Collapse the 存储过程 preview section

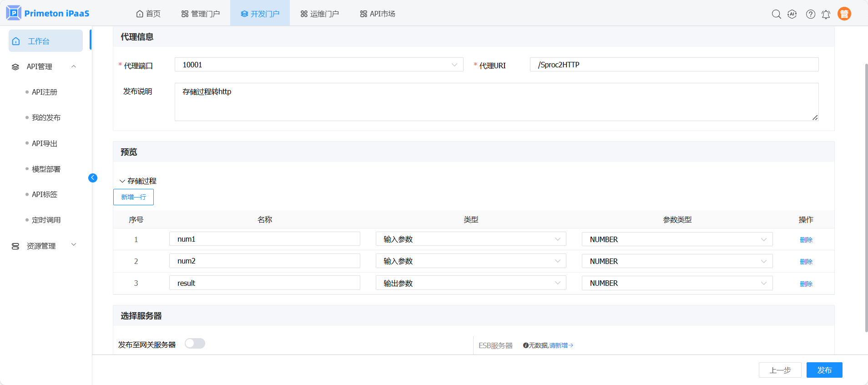122,181
